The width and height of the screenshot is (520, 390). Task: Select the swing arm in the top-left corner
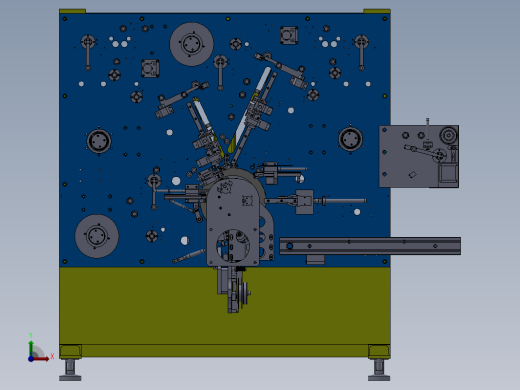click(x=88, y=52)
